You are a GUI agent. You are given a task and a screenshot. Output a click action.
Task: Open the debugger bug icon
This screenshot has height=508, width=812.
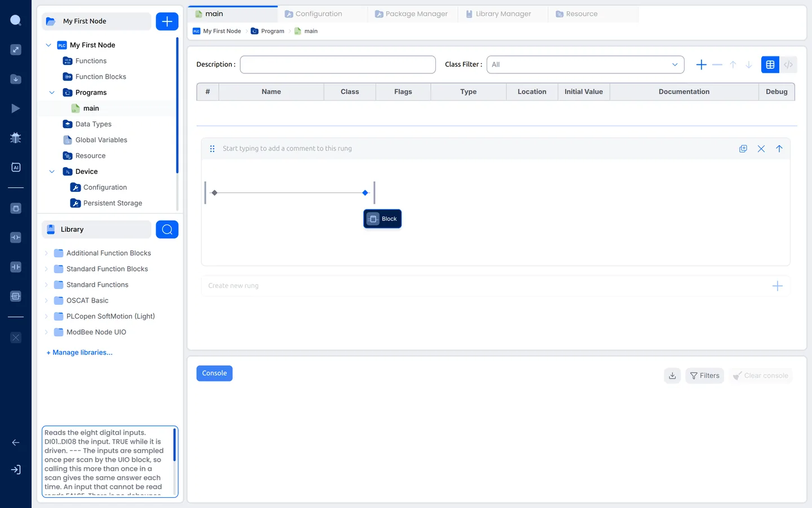coord(16,138)
